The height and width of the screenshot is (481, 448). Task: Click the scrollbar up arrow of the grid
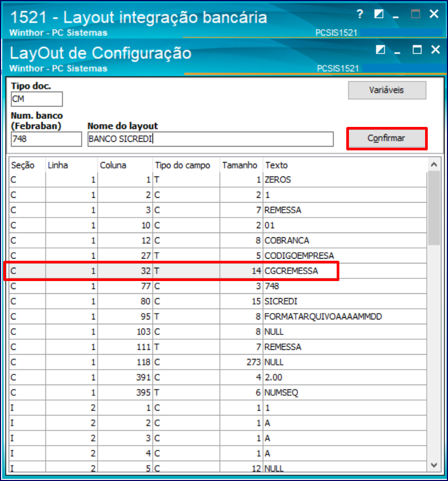pos(434,165)
